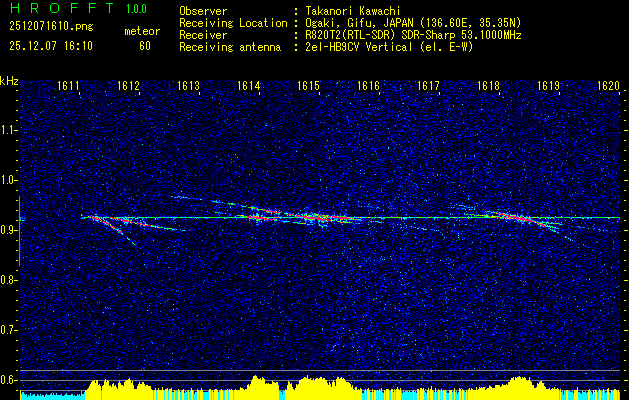Click the 1612 time axis marker
Viewport: 629px width, 400px height.
[128, 85]
